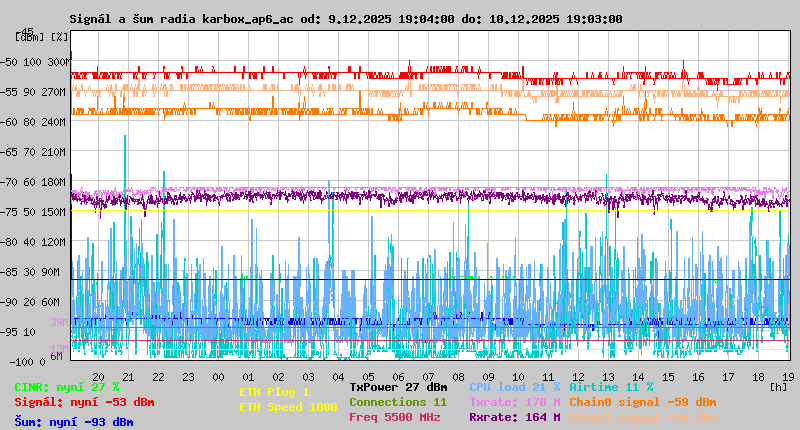Click the [h] unit label on time axis
The height and width of the screenshot is (430, 800).
coord(777,385)
